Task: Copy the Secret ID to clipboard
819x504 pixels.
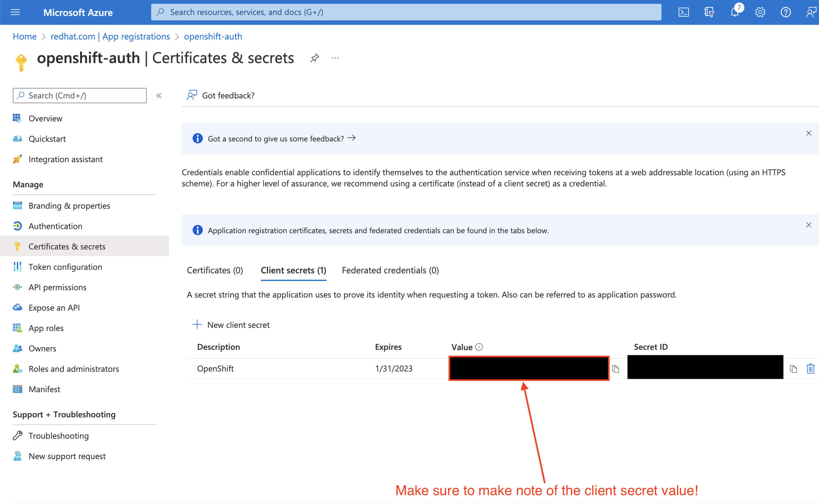Action: (x=793, y=369)
